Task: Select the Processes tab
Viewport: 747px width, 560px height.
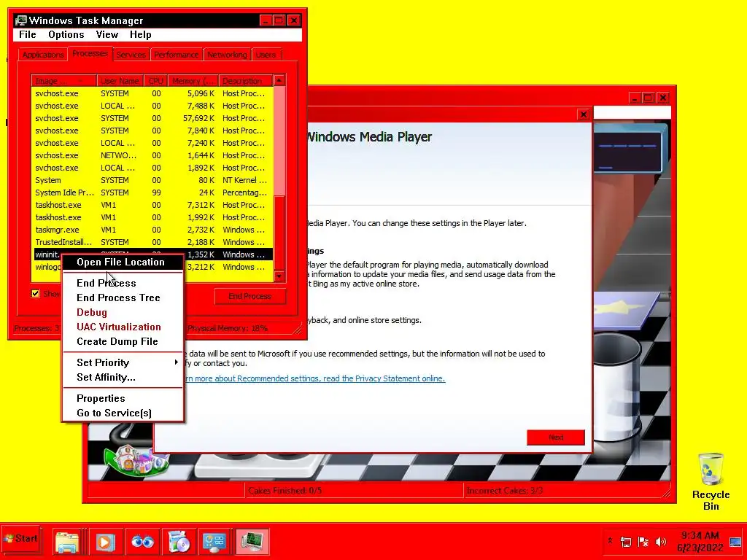Action: pyautogui.click(x=90, y=53)
